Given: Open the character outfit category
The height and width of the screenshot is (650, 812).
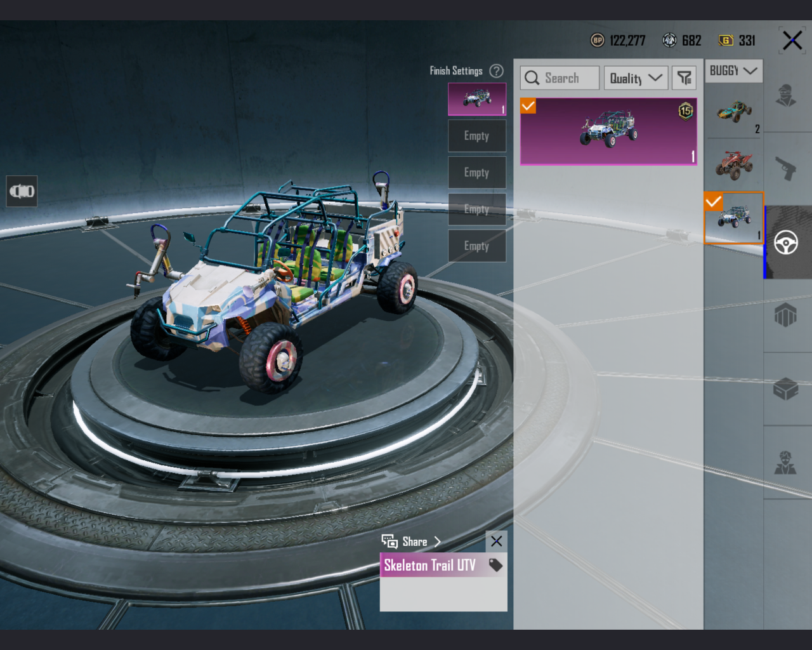Looking at the screenshot, I should [787, 96].
